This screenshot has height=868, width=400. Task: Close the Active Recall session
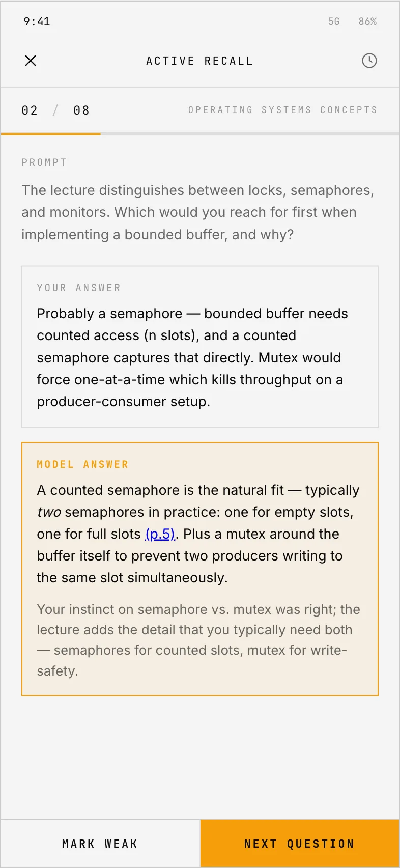pyautogui.click(x=31, y=61)
